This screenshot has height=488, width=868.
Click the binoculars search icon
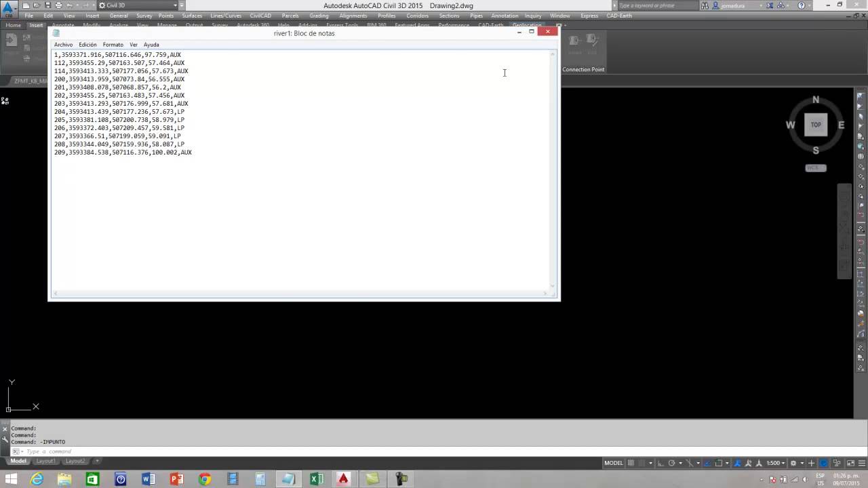click(705, 5)
